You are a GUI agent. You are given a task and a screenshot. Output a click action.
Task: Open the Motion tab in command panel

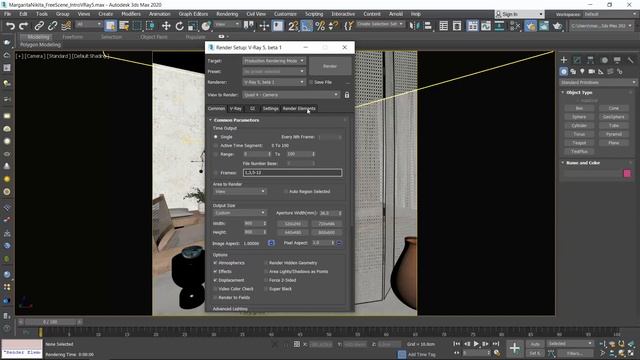[x=604, y=60]
